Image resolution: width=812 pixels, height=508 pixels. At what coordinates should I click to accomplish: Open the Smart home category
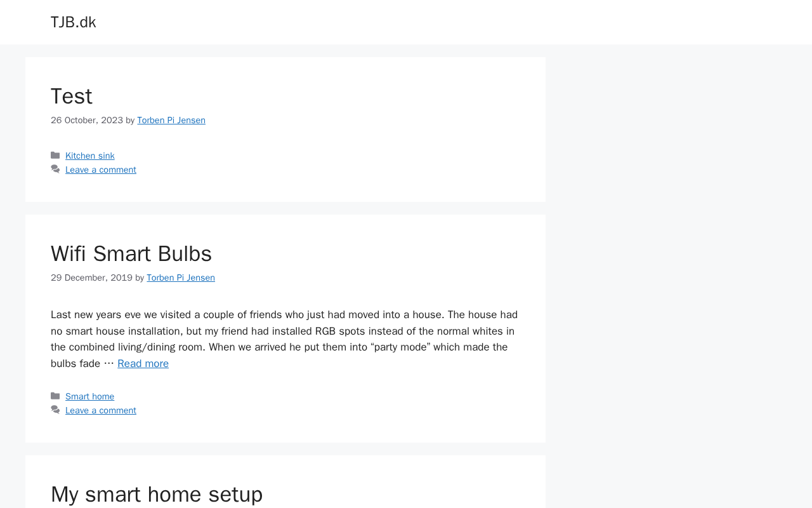[x=90, y=397]
